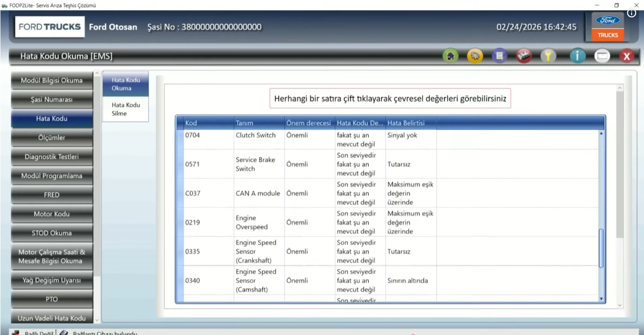644x335 pixels.
Task: Sort the table by Kod column header
Action: [x=208, y=123]
